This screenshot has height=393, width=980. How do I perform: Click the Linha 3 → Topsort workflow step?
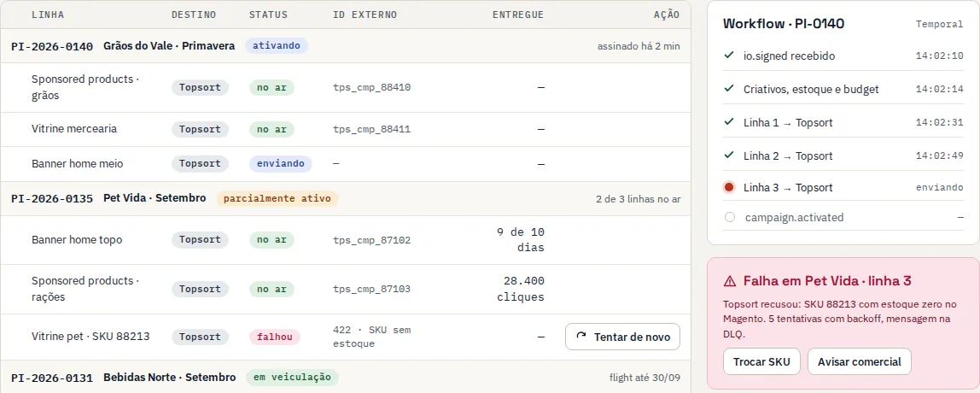click(843, 187)
